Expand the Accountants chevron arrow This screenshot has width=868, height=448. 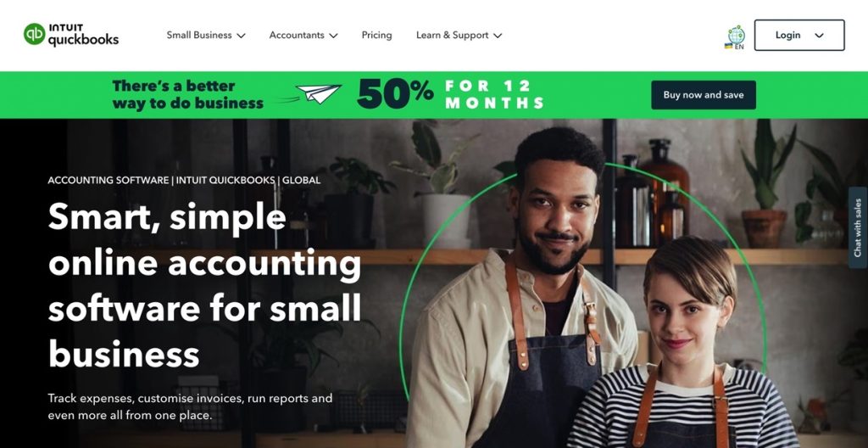point(333,36)
